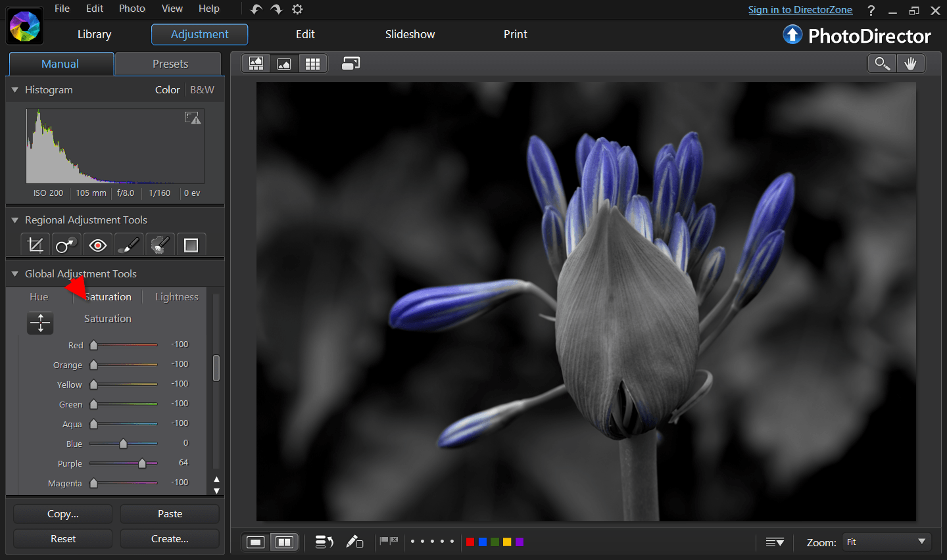Switch to the Slideshow module
The image size is (947, 560).
coord(410,34)
